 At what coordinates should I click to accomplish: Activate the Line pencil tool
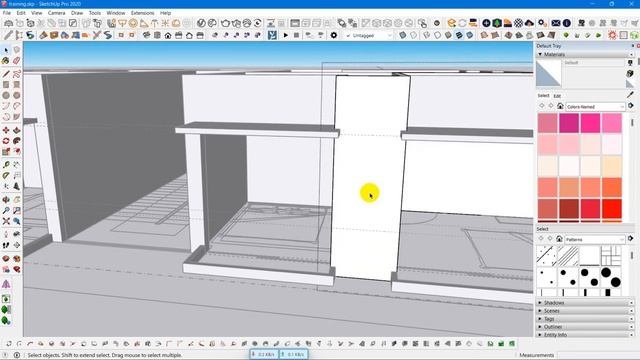[6, 74]
